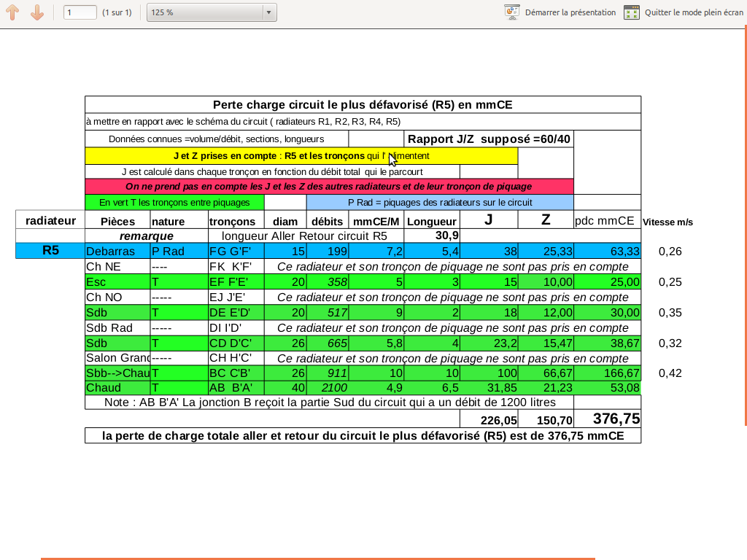Click the yellow J et Z prises en compte cell
747x560 pixels.
301,156
